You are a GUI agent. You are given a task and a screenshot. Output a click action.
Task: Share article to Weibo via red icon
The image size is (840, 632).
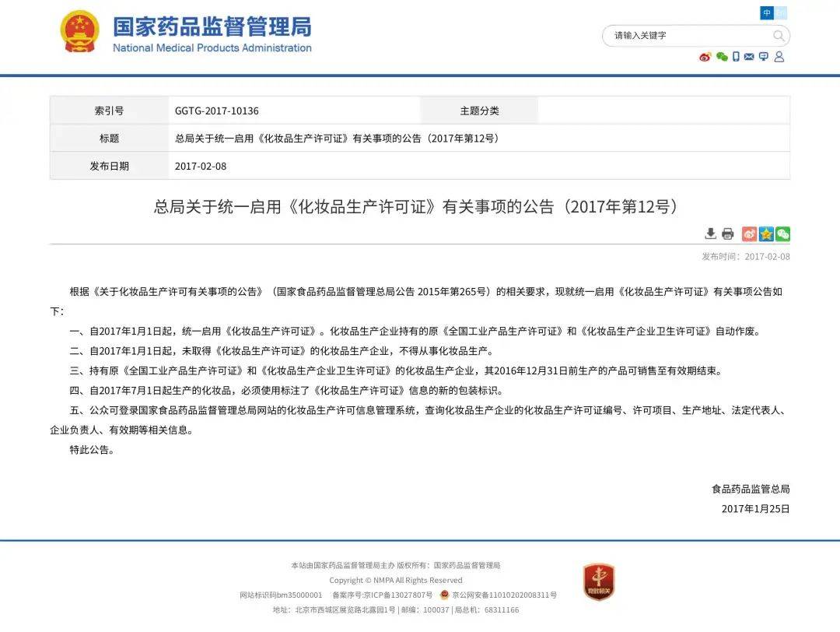tap(749, 233)
